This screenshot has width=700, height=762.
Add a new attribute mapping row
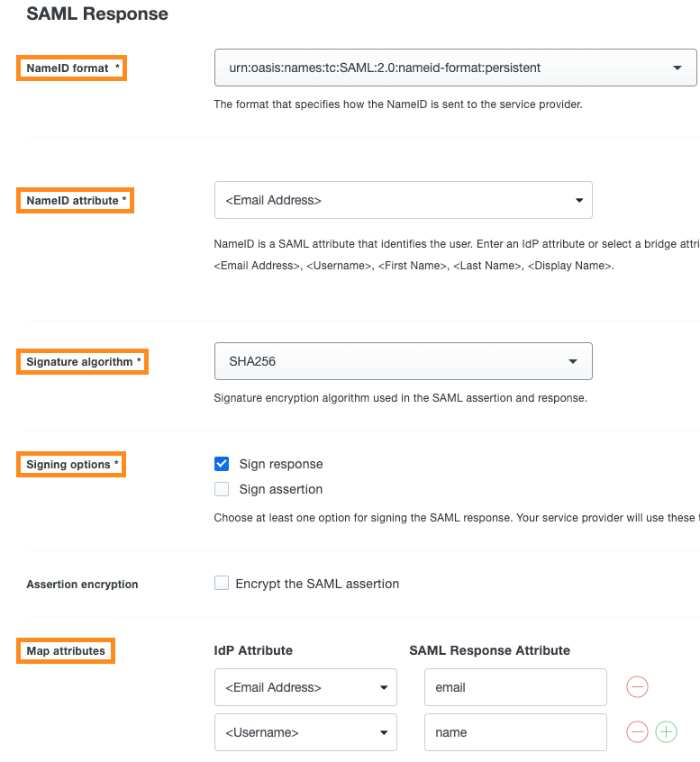coord(666,731)
